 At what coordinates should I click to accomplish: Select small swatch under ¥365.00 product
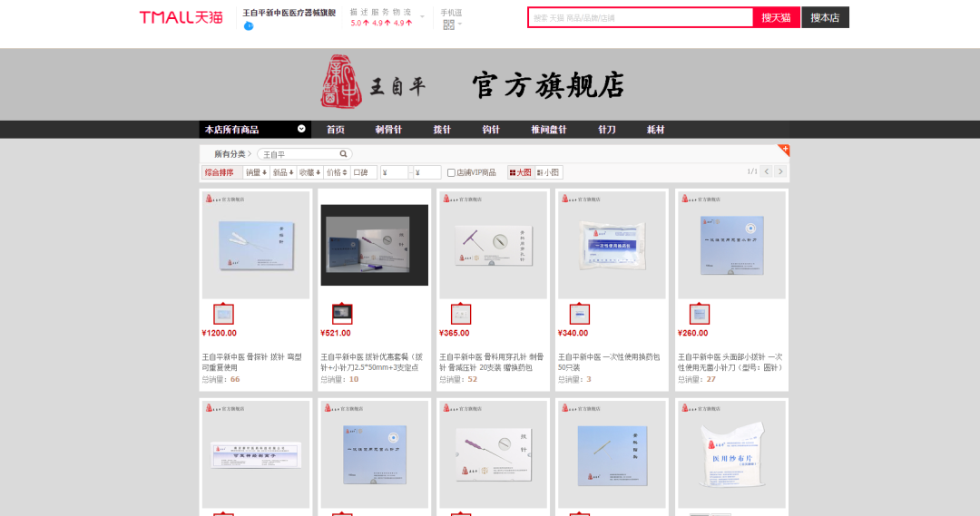(461, 314)
